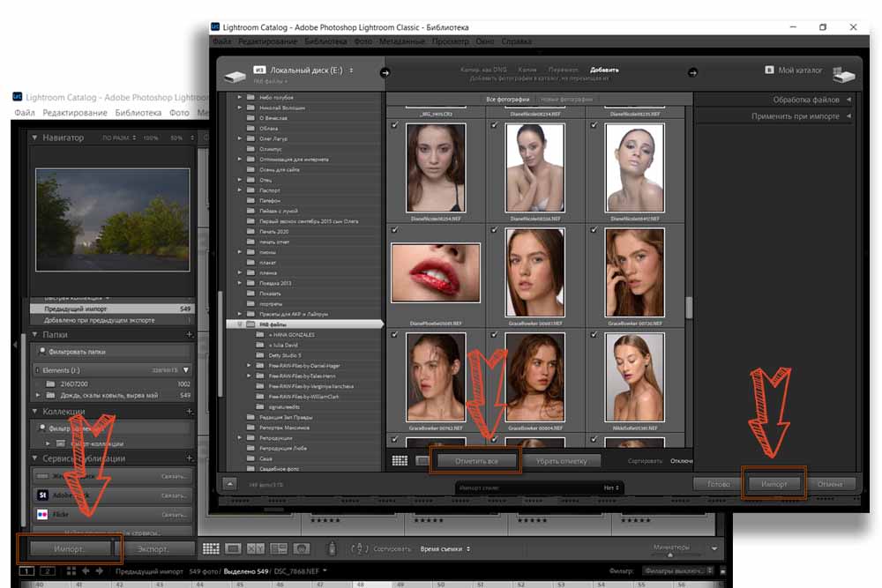Image resolution: width=882 pixels, height=588 pixels.
Task: Click the destination catalog drive icon at top right
Action: [843, 75]
